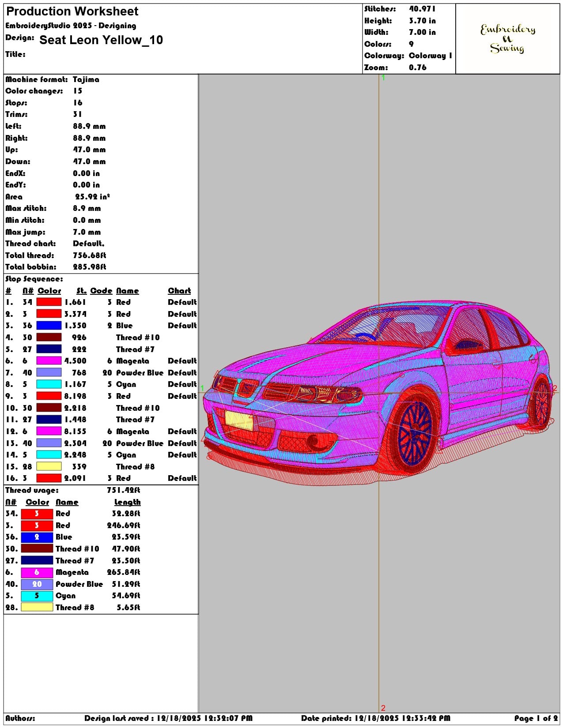Select the navy Thread #7 swatch in stop row 5
The width and height of the screenshot is (563, 728).
click(49, 349)
